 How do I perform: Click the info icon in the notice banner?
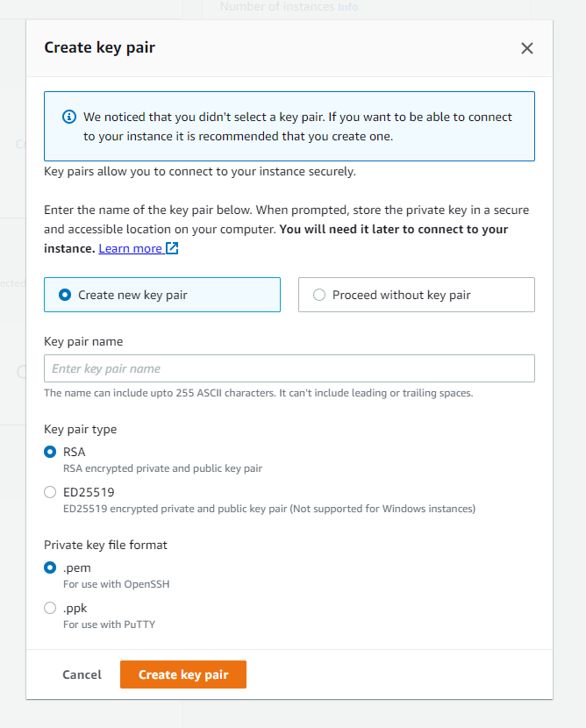(69, 117)
